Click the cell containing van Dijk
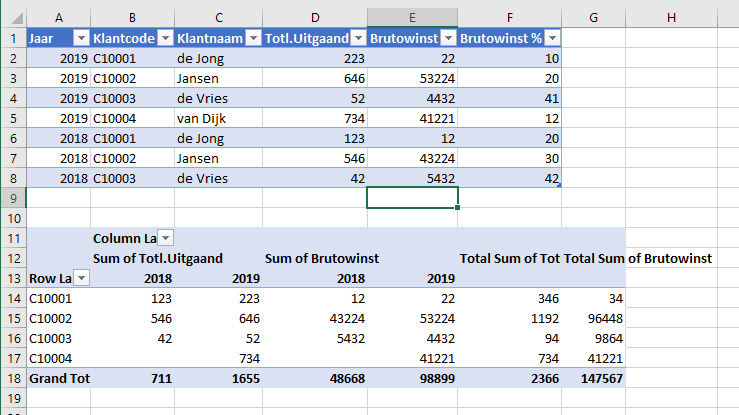This screenshot has height=415, width=739. [218, 118]
